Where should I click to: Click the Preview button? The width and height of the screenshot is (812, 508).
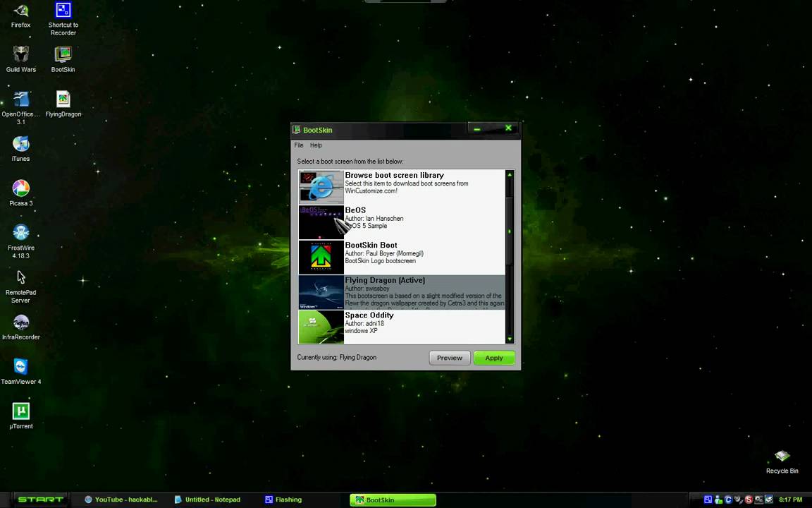[x=450, y=358]
